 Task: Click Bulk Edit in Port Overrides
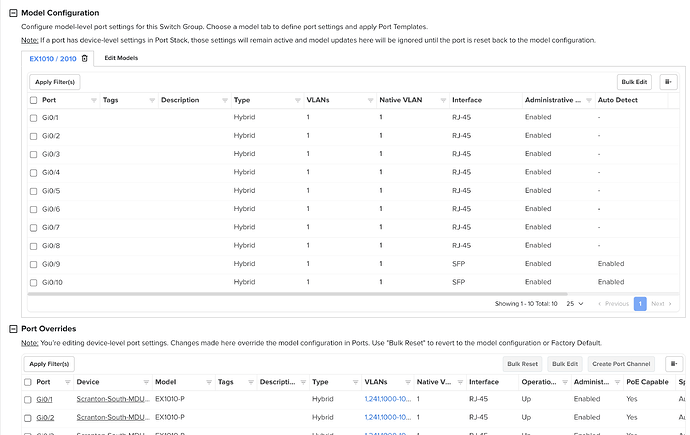click(x=565, y=364)
